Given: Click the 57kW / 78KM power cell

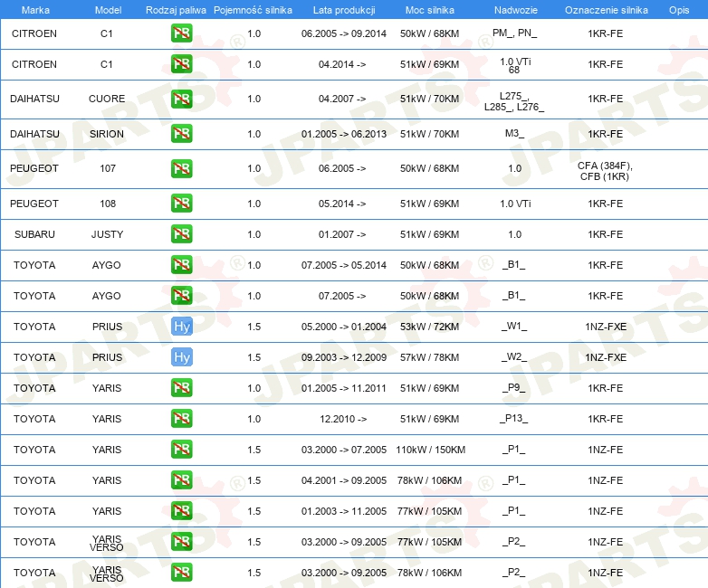Looking at the screenshot, I should [430, 357].
